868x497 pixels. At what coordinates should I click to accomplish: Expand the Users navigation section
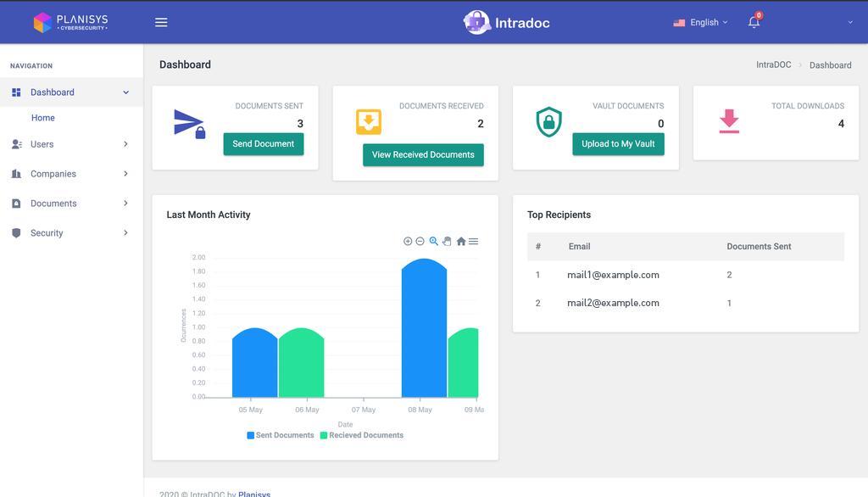pos(71,144)
